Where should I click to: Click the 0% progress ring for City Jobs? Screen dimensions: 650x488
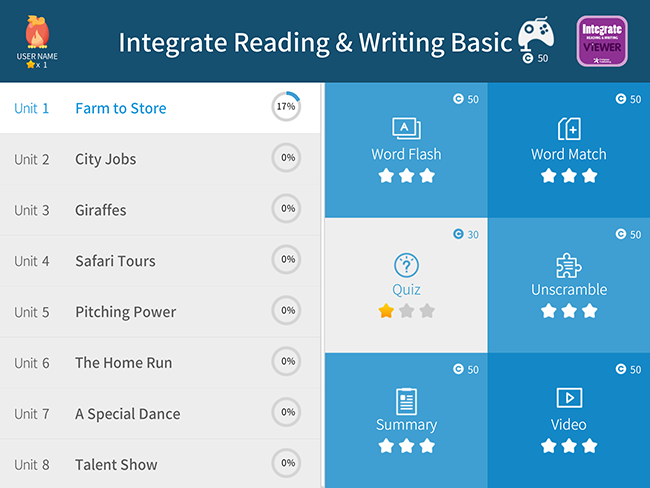click(286, 158)
